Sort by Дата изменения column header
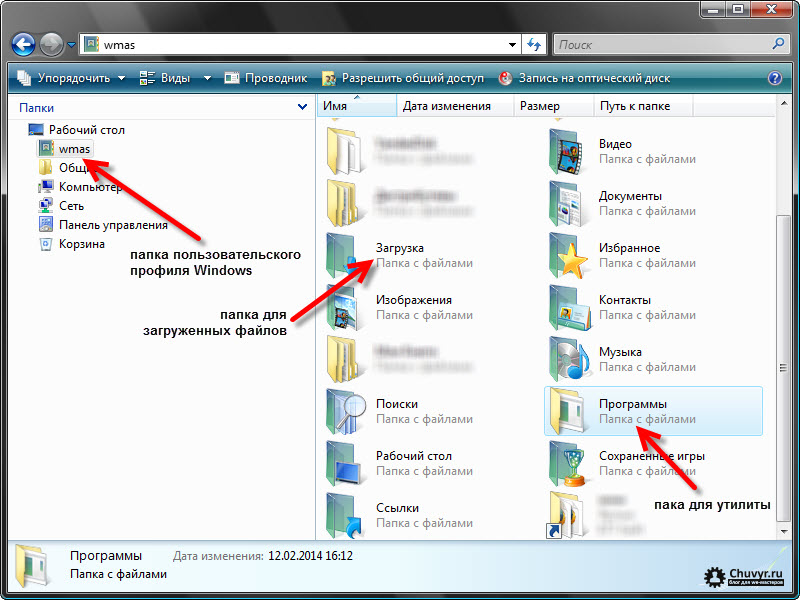Image resolution: width=800 pixels, height=600 pixels. tap(455, 106)
